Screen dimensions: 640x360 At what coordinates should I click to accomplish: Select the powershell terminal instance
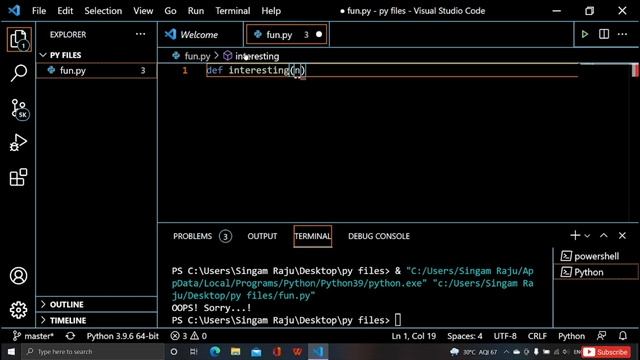596,256
